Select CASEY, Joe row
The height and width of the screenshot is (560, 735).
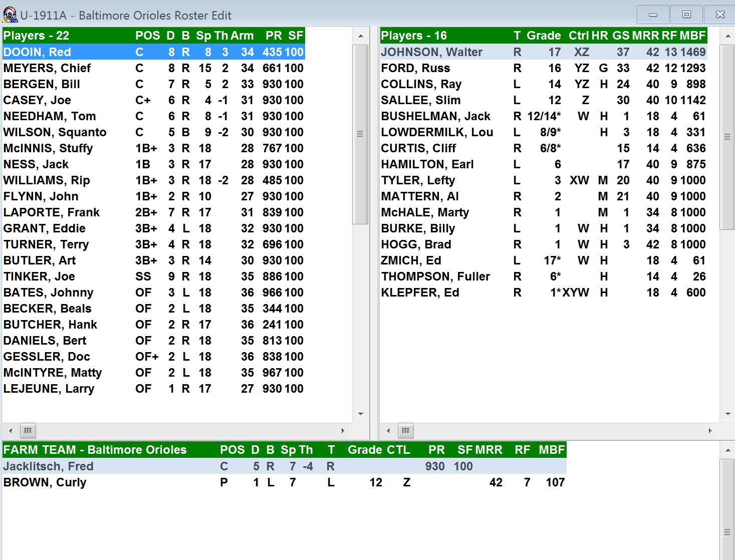coord(153,100)
